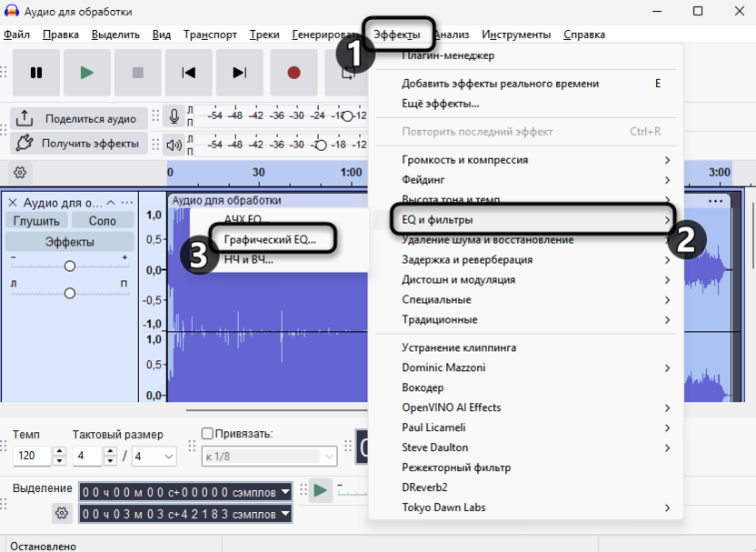Click Play-at-speed green button
756x552 pixels.
[x=320, y=491]
